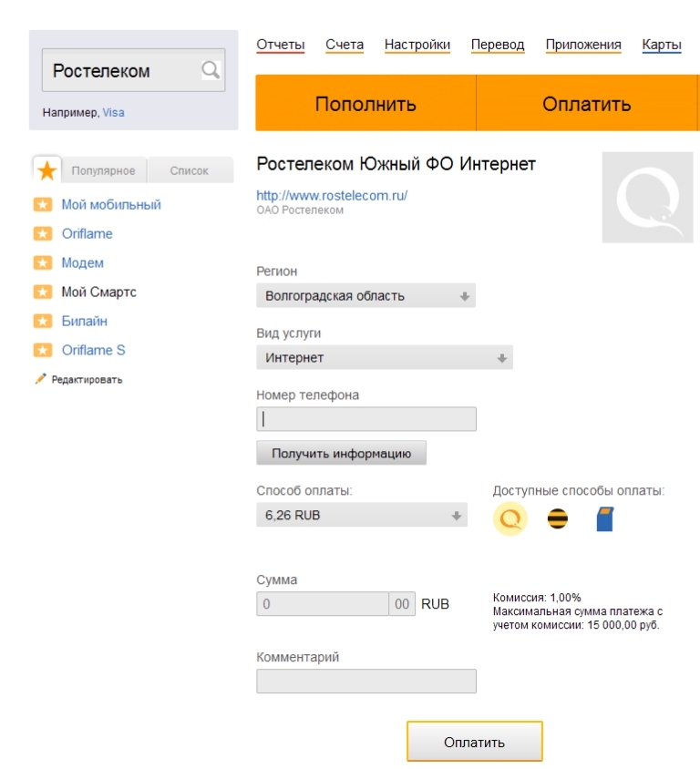Viewport: 700px width, 769px height.
Task: Open Мой Смартс favorite
Action: (99, 292)
